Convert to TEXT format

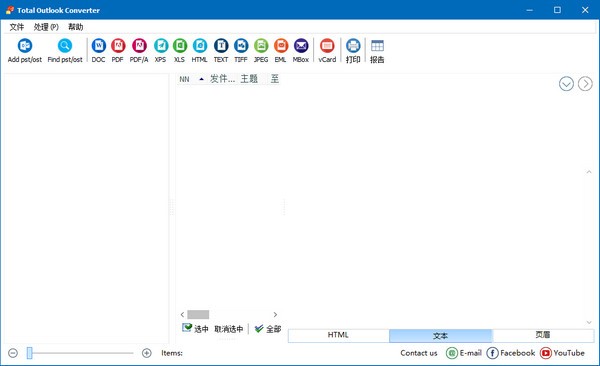[x=221, y=50]
